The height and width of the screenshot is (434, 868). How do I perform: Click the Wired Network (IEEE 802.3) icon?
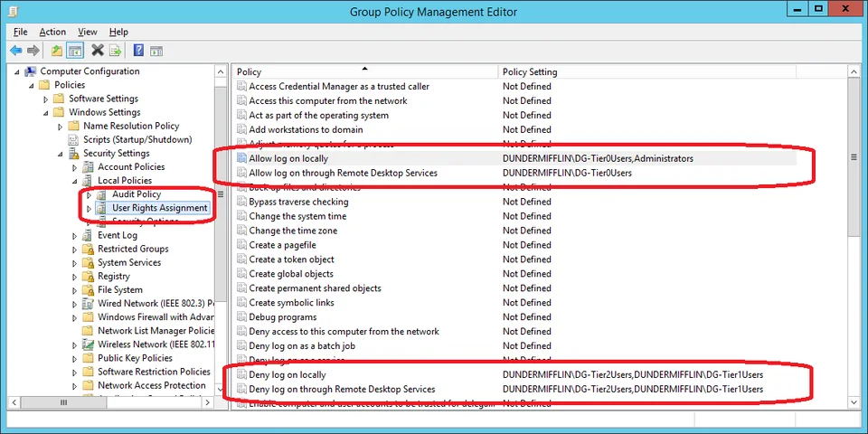[x=88, y=304]
